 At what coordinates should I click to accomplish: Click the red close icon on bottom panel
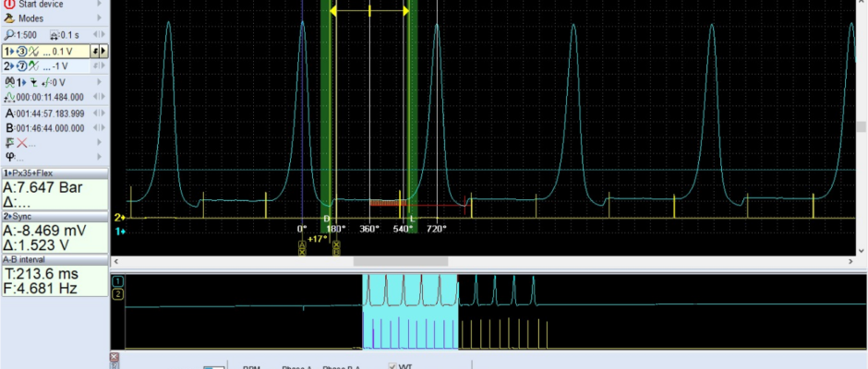click(x=115, y=356)
